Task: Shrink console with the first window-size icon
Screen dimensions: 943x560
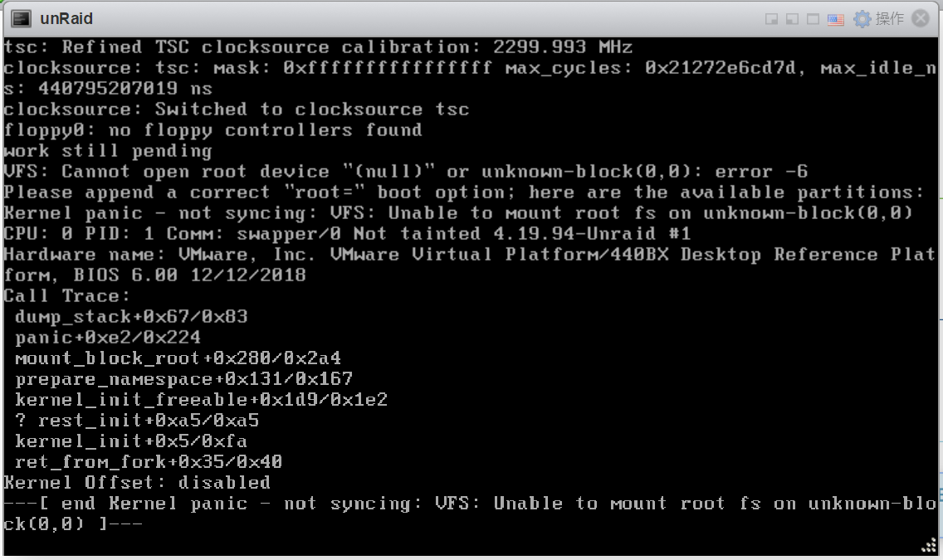Action: pyautogui.click(x=771, y=19)
